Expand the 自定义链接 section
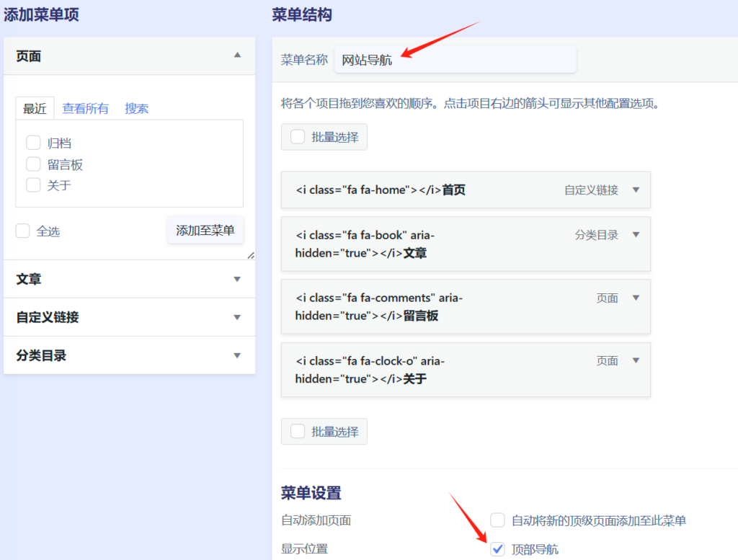Image resolution: width=738 pixels, height=560 pixels. pyautogui.click(x=237, y=317)
